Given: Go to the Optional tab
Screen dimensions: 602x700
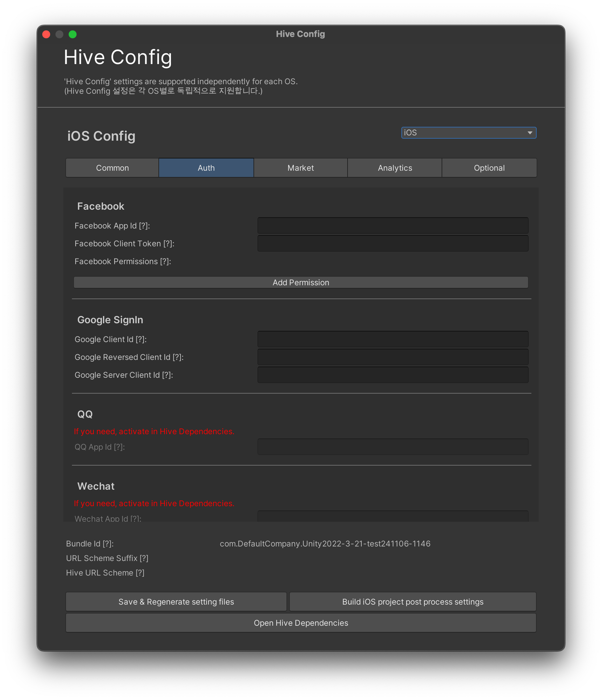Looking at the screenshot, I should 489,168.
